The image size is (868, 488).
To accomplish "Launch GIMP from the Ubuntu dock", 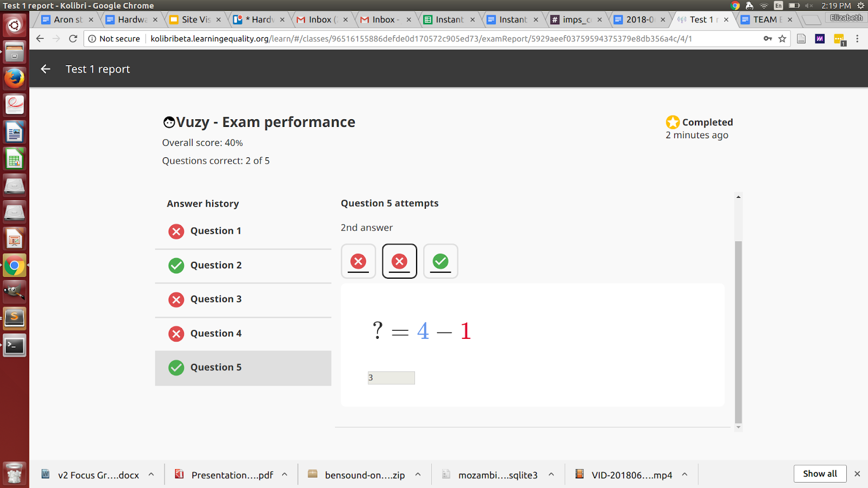I will pos(14,292).
